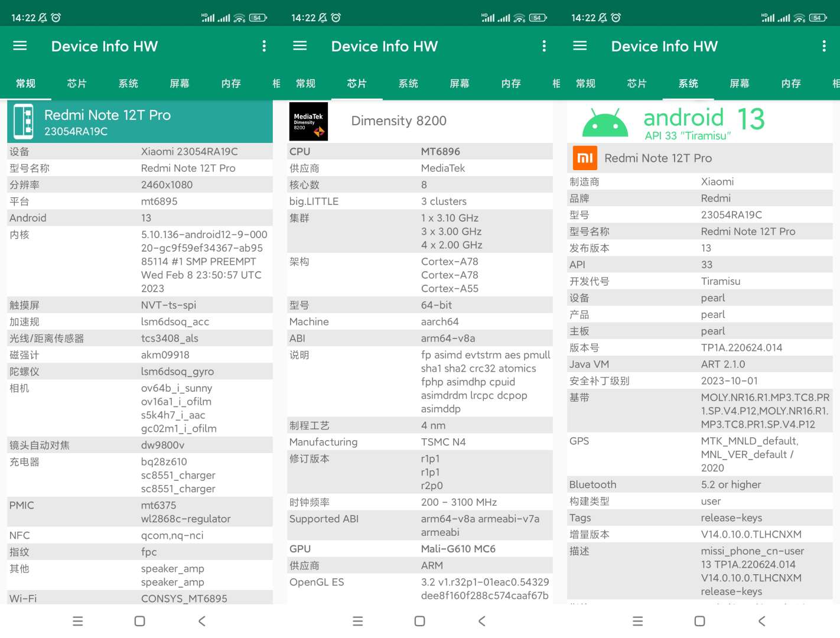
Task: Select 内存 tab in middle screen
Action: click(511, 83)
